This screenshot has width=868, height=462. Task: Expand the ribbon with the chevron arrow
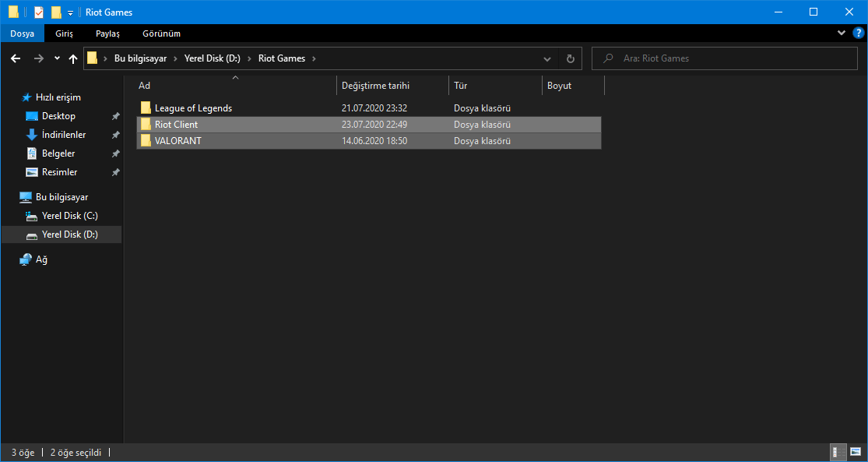tap(842, 34)
